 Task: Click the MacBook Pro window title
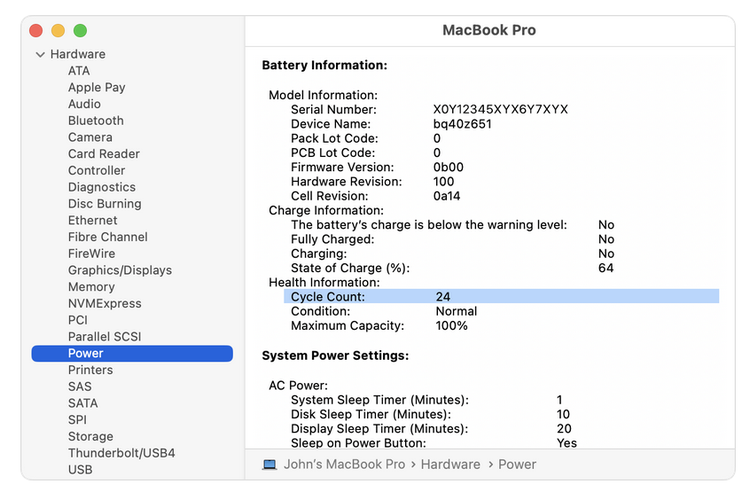tap(489, 30)
